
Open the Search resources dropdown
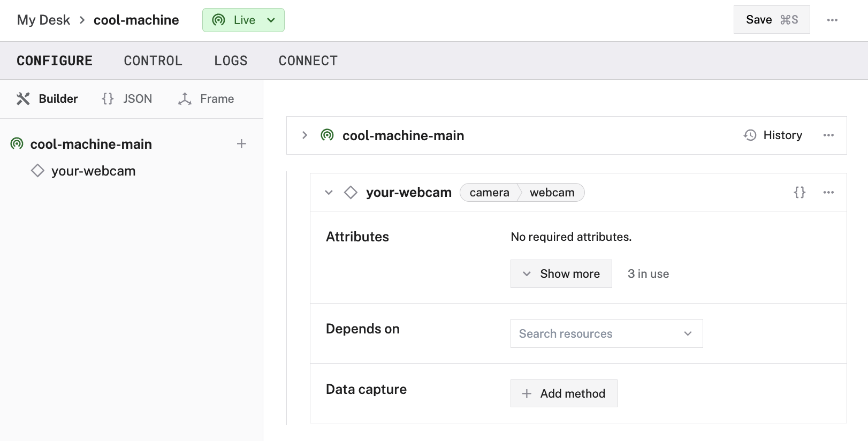click(x=606, y=333)
